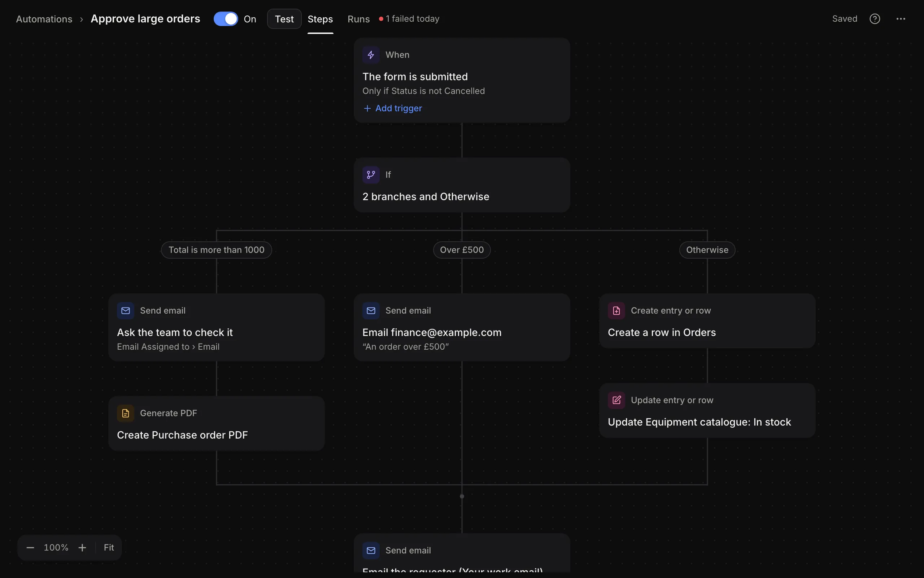This screenshot has width=924, height=578.
Task: Open the Ask the team to check it step
Action: [x=217, y=327]
